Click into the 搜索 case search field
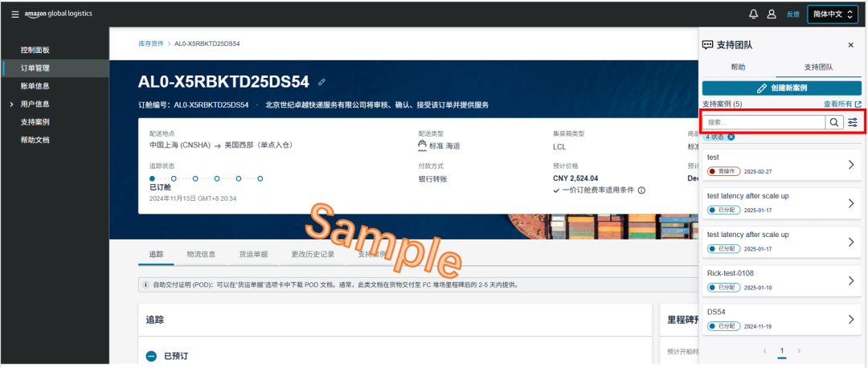This screenshot has height=368, width=868. click(764, 122)
